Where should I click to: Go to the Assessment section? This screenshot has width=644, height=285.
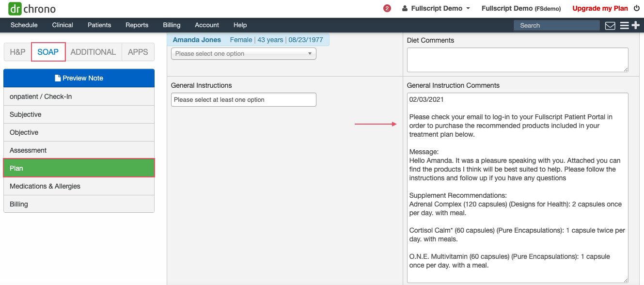click(79, 150)
